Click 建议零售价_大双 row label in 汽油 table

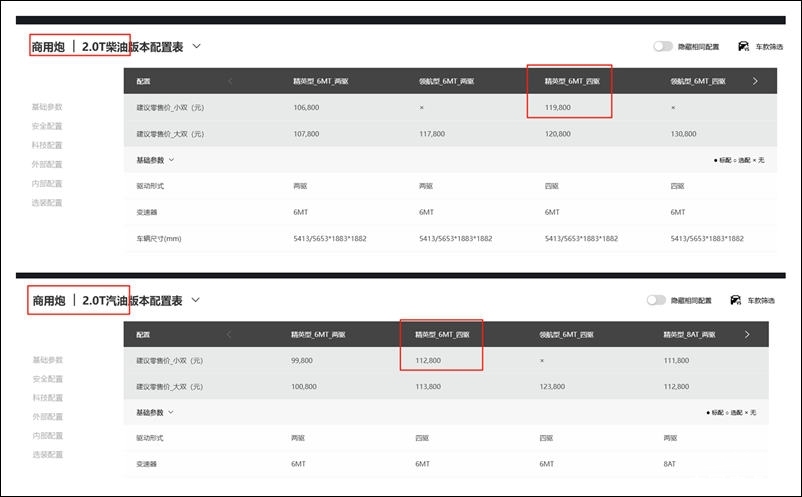[169, 387]
